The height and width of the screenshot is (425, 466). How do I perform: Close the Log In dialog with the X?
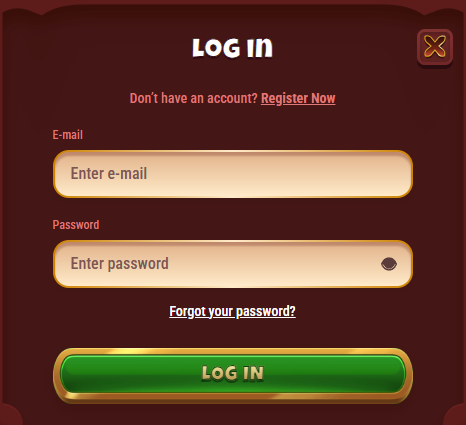click(435, 46)
